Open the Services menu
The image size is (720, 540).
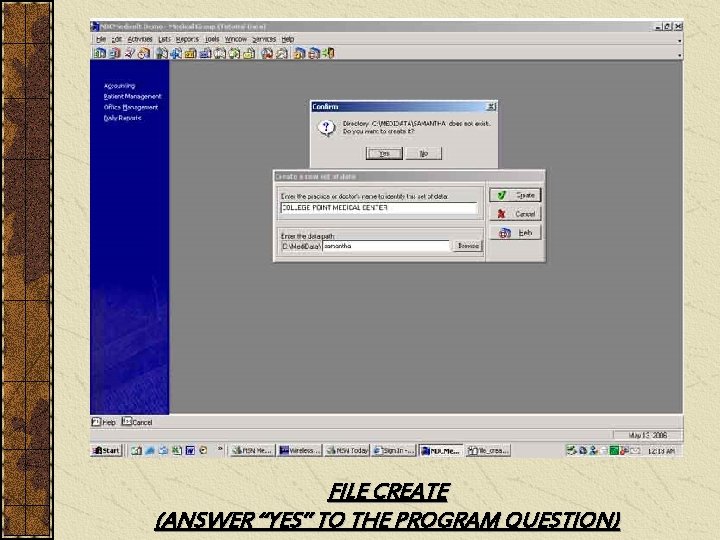tap(264, 39)
